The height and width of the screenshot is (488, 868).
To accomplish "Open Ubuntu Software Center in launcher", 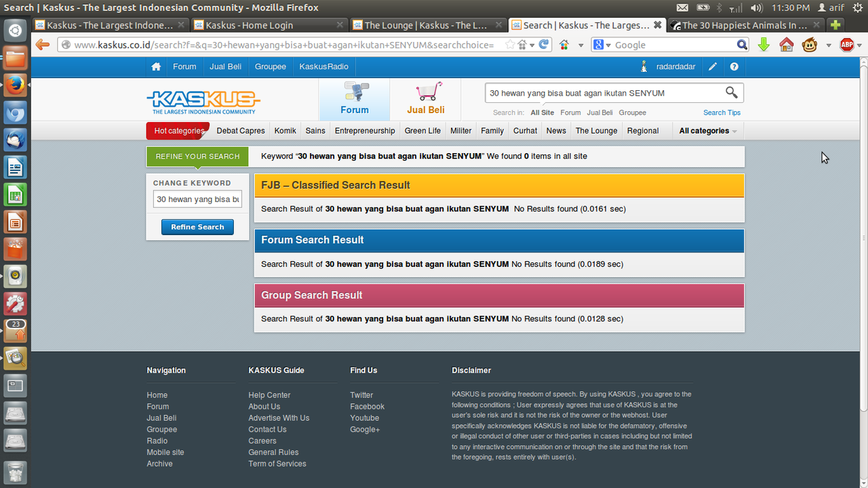I will (16, 249).
